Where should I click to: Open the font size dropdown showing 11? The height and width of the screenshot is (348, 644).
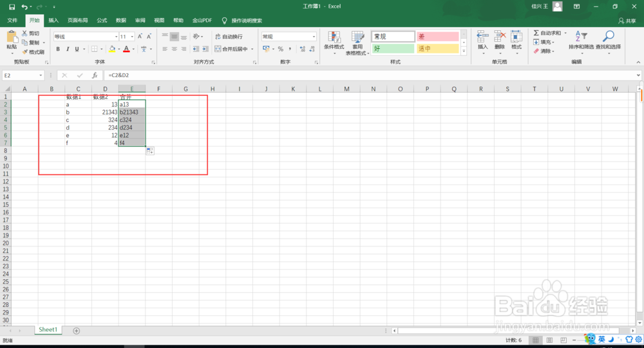coord(132,37)
